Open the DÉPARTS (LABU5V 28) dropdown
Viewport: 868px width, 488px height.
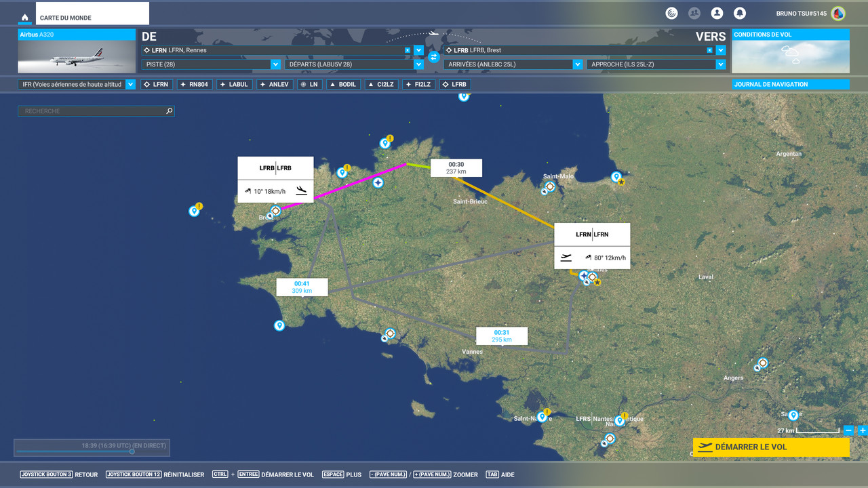(x=354, y=64)
